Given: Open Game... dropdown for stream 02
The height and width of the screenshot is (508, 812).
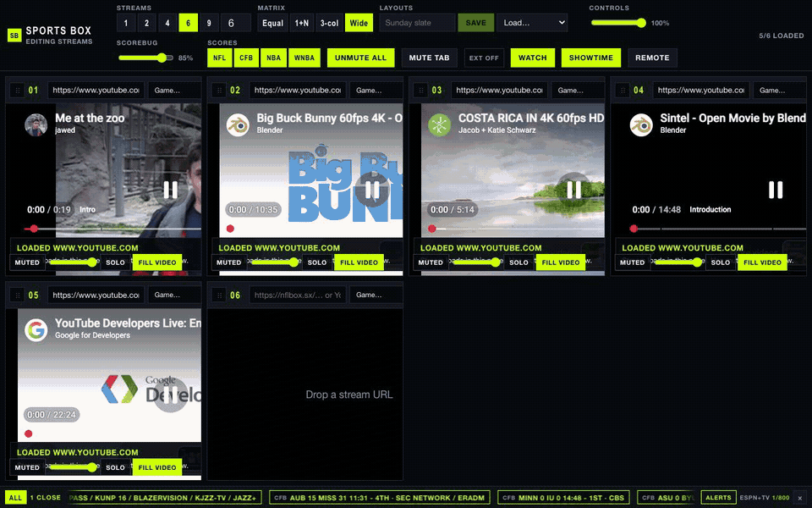Looking at the screenshot, I should coord(376,91).
